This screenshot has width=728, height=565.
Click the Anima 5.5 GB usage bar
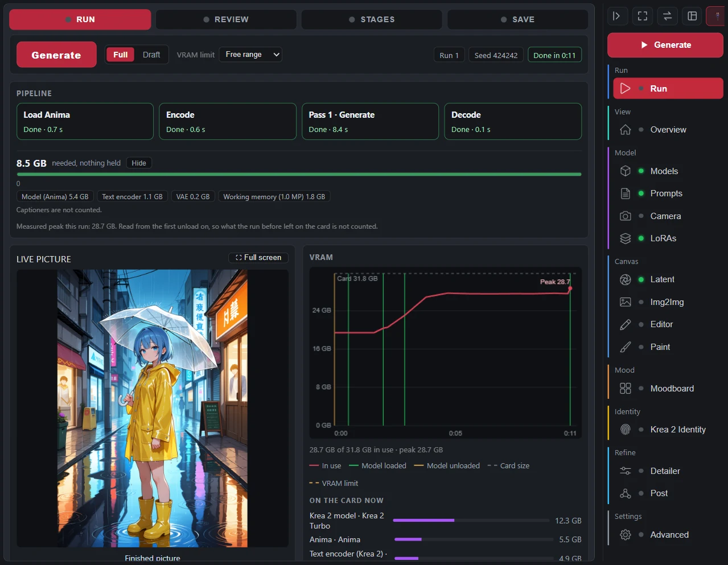tap(473, 539)
